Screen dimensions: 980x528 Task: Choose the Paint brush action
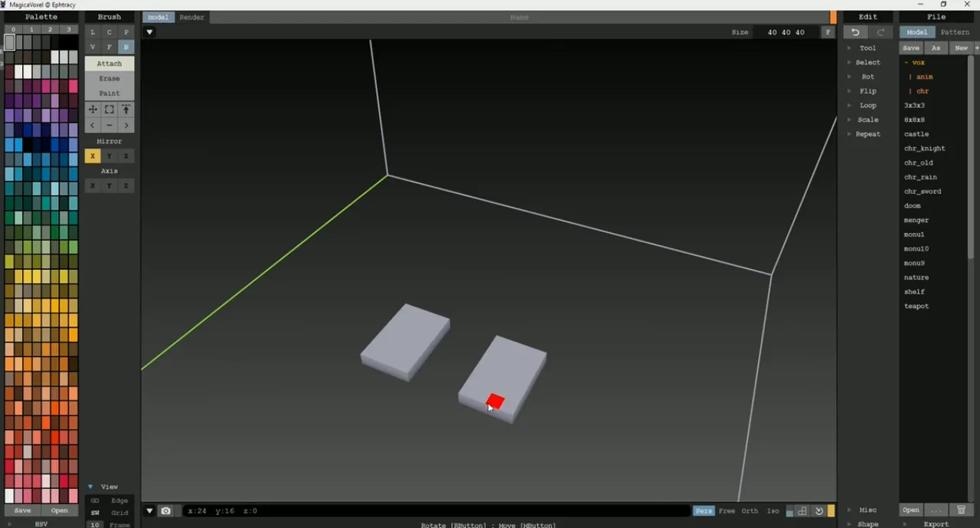pyautogui.click(x=109, y=93)
